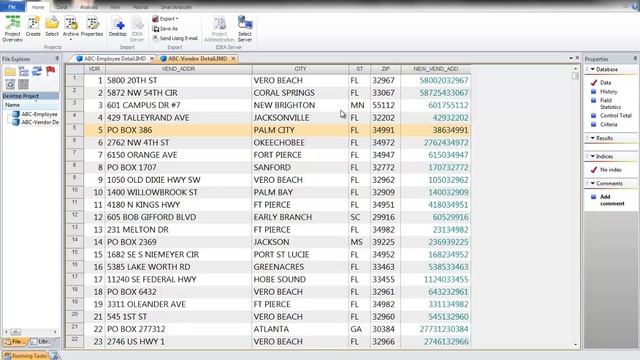Open Project Administration in IDEA Server group
Viewport: 640px width, 360px height.
tap(219, 29)
